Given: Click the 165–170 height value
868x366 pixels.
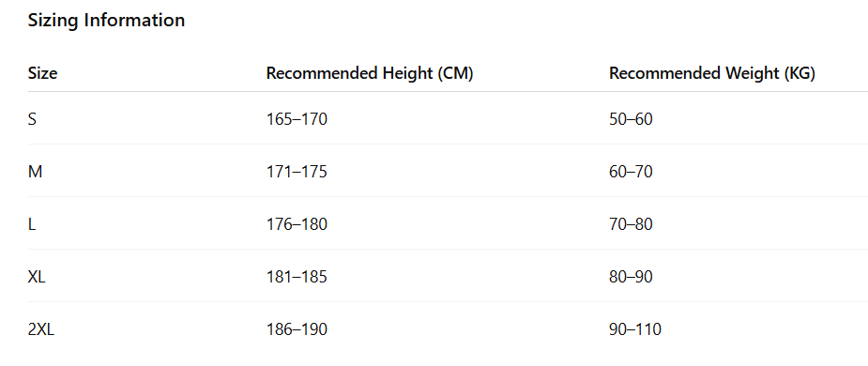Looking at the screenshot, I should pyautogui.click(x=297, y=119).
